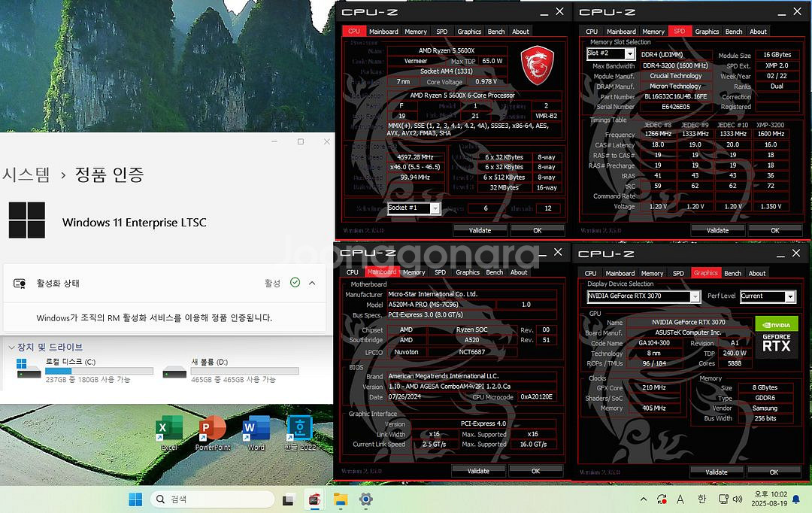
Task: Open File Explorer from taskbar
Action: 341,499
